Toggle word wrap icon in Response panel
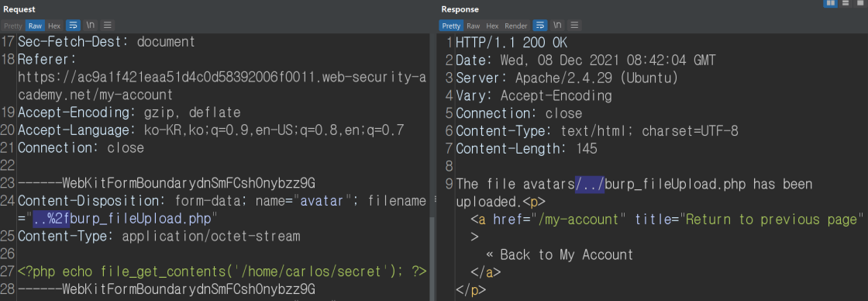Image resolution: width=868 pixels, height=301 pixels. pyautogui.click(x=539, y=26)
